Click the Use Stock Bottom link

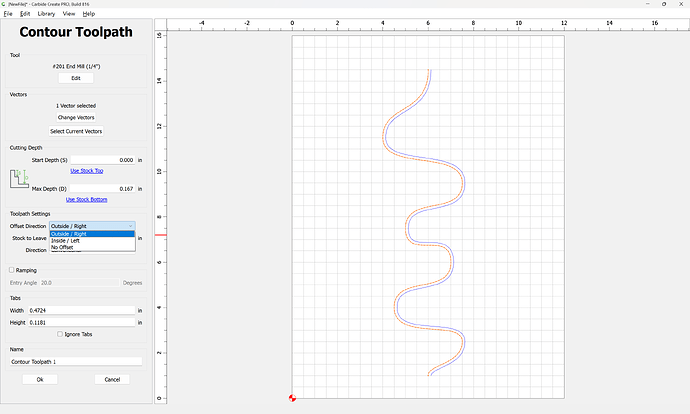click(x=86, y=199)
